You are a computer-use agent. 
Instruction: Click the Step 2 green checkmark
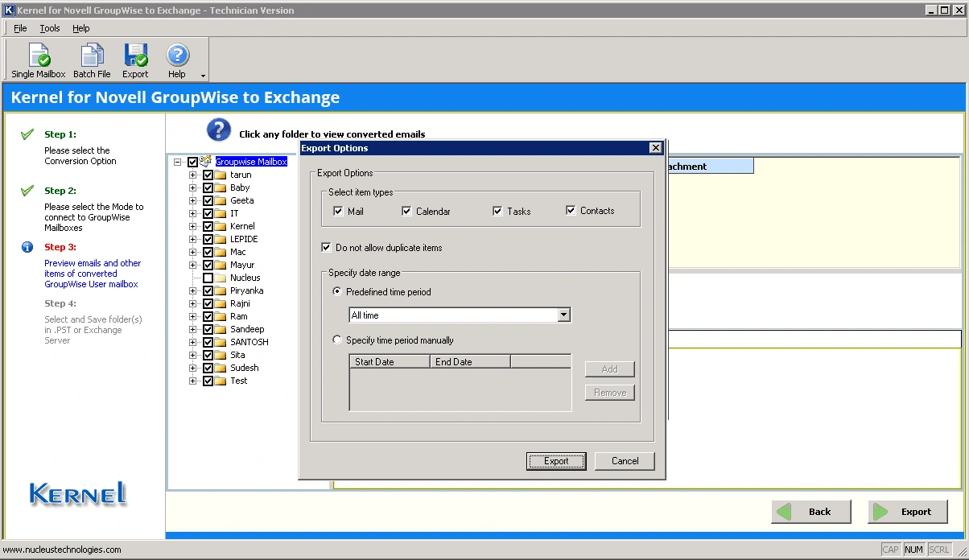27,191
